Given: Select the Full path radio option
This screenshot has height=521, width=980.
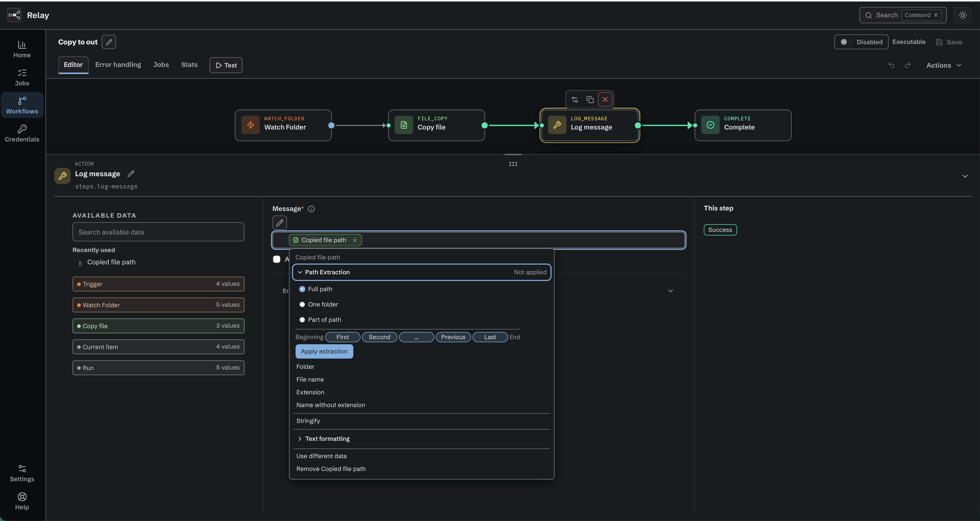Looking at the screenshot, I should point(302,289).
